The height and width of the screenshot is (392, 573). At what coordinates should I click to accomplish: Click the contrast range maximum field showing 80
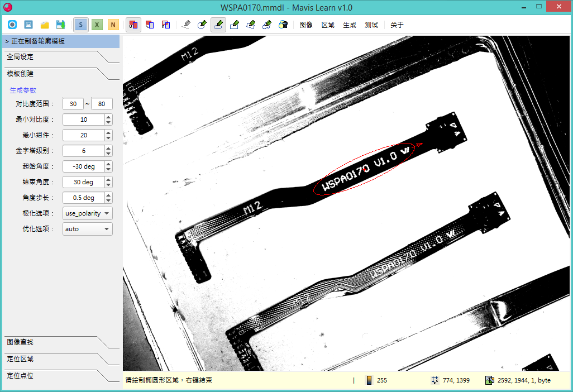coord(102,104)
